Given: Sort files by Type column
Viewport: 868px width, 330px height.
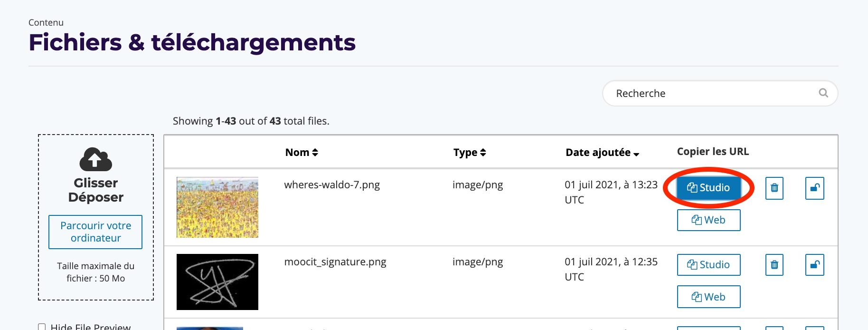Looking at the screenshot, I should (x=469, y=153).
